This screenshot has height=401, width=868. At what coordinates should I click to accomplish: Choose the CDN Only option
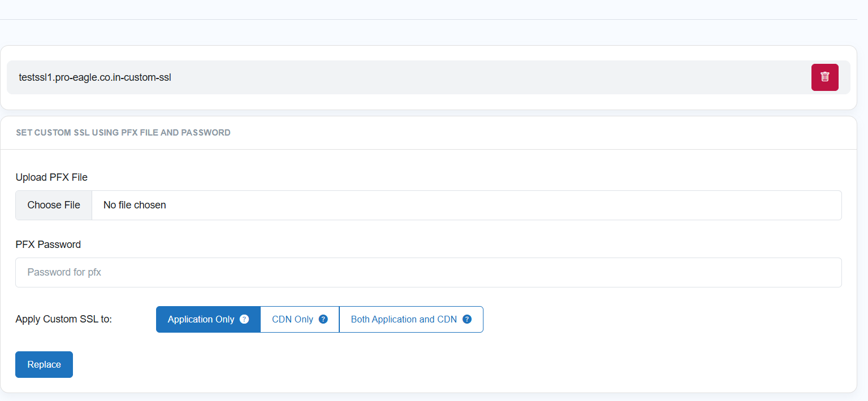pyautogui.click(x=292, y=319)
